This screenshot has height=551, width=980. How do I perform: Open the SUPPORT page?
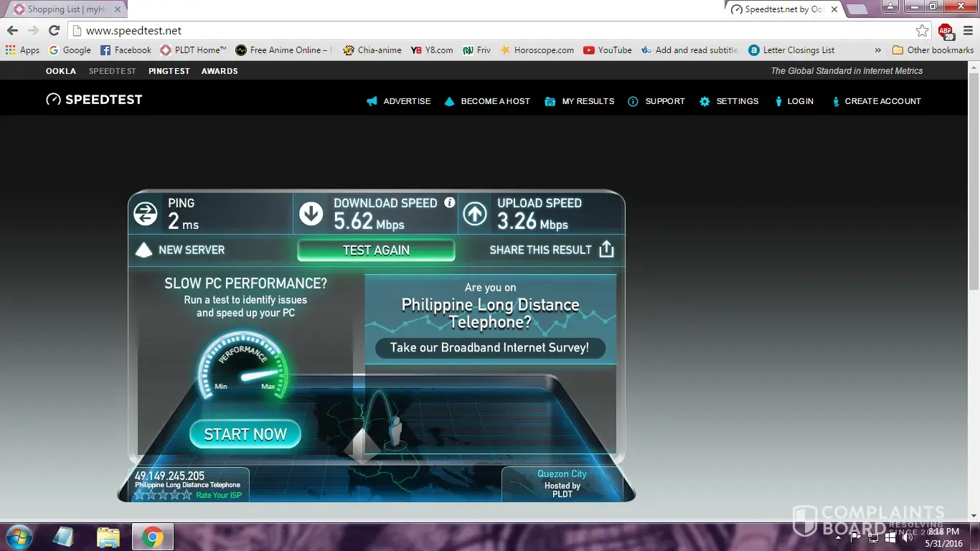656,101
